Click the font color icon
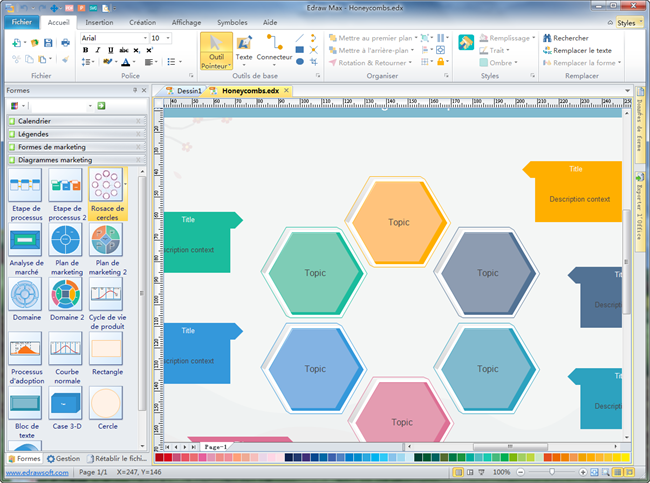The image size is (650, 483). pos(126,62)
